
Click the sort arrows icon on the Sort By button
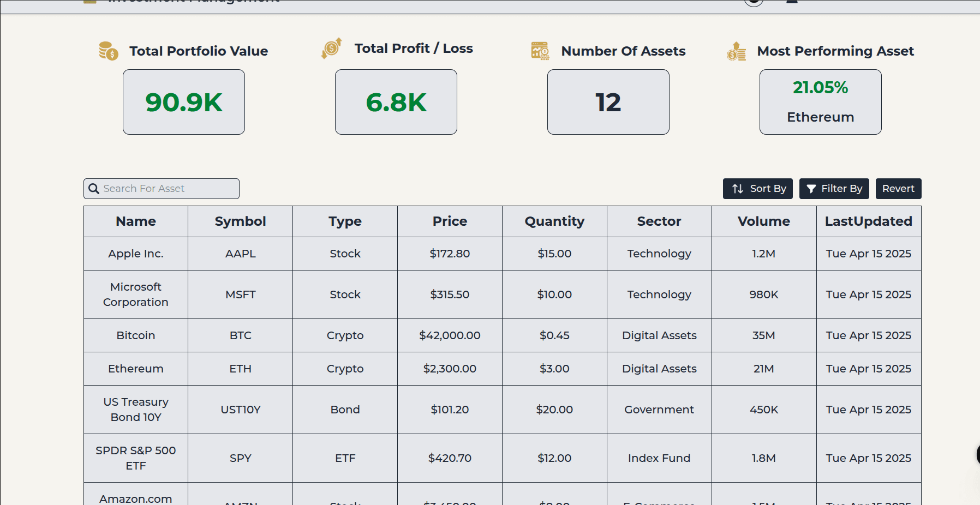pos(737,188)
